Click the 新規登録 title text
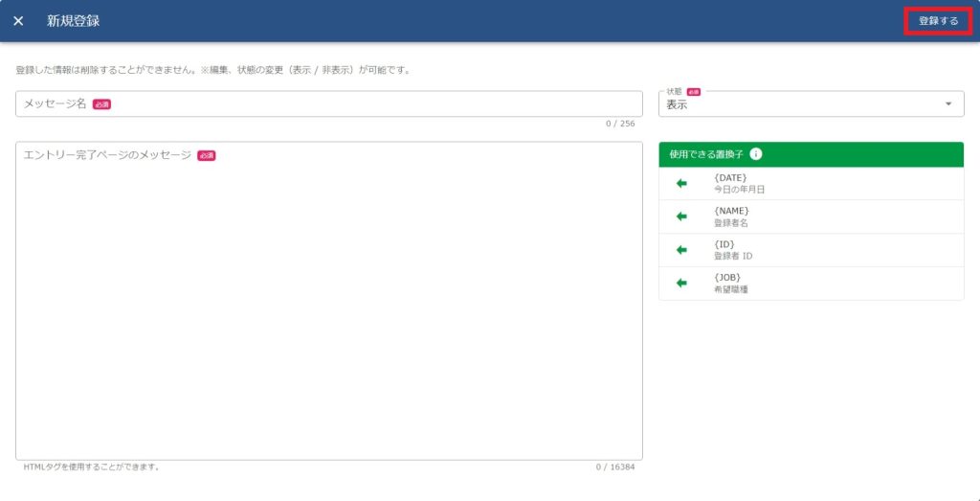The width and height of the screenshot is (980, 501). coord(73,21)
